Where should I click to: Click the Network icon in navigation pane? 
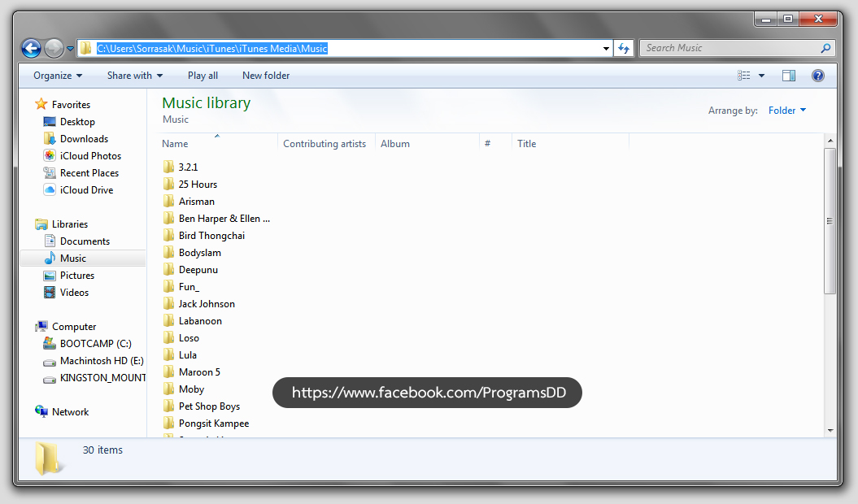(42, 412)
